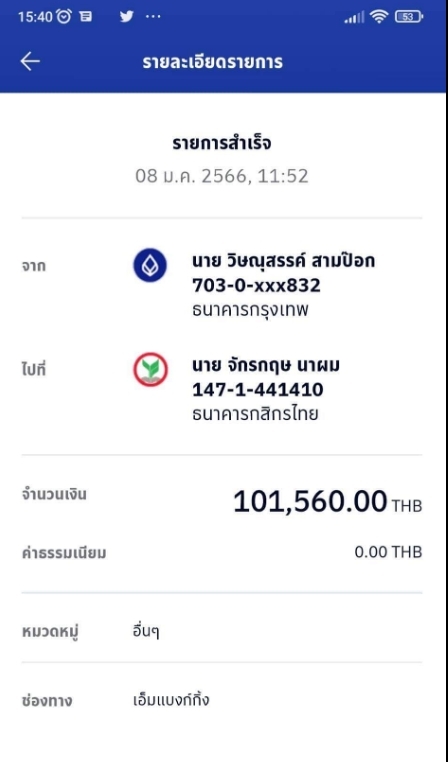Tap the Bangkok Bank logo icon
This screenshot has width=448, height=762.
click(150, 265)
